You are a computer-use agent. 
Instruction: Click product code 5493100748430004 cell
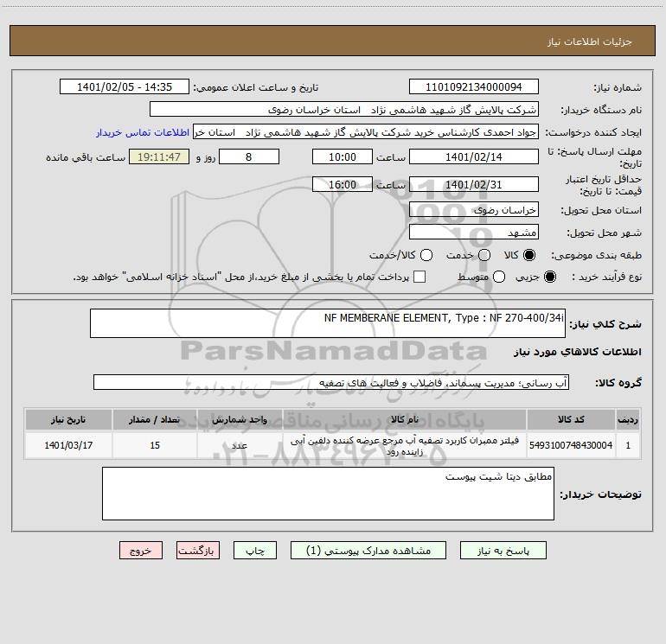click(x=571, y=445)
